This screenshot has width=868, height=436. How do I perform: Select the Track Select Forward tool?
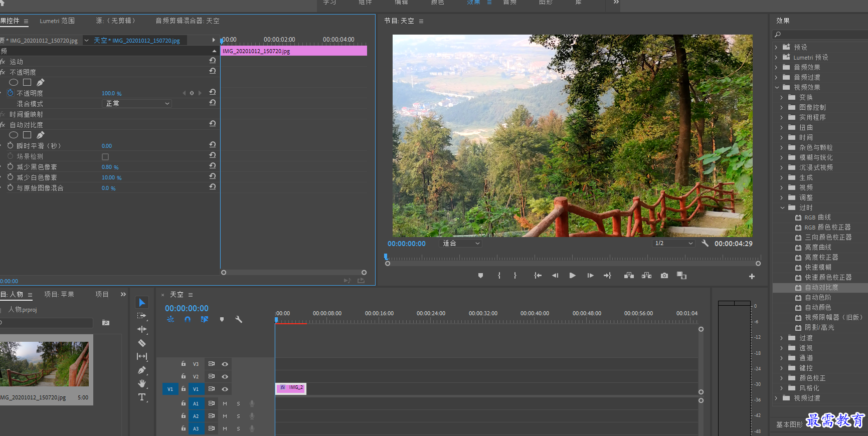tap(142, 316)
